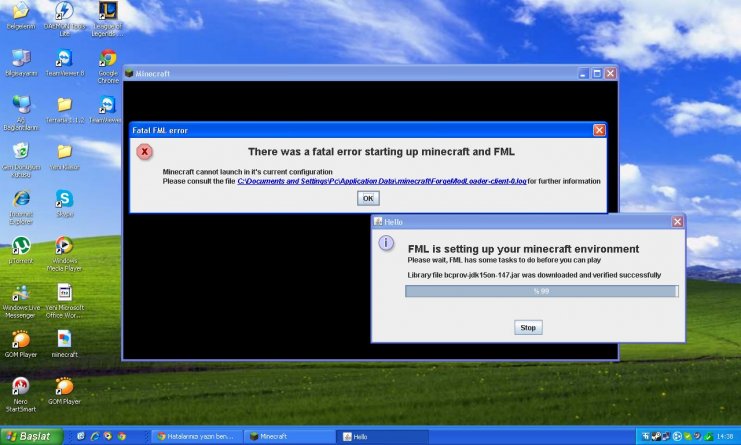This screenshot has width=741, height=445.
Task: Switch to Chrome 'Hatalarınızı yazın' taskbar item
Action: tap(198, 436)
